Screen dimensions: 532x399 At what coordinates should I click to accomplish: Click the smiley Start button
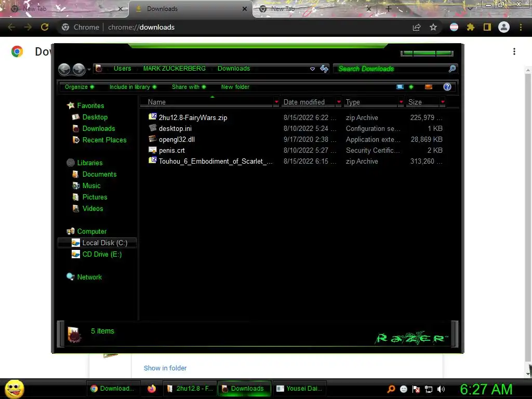14,389
